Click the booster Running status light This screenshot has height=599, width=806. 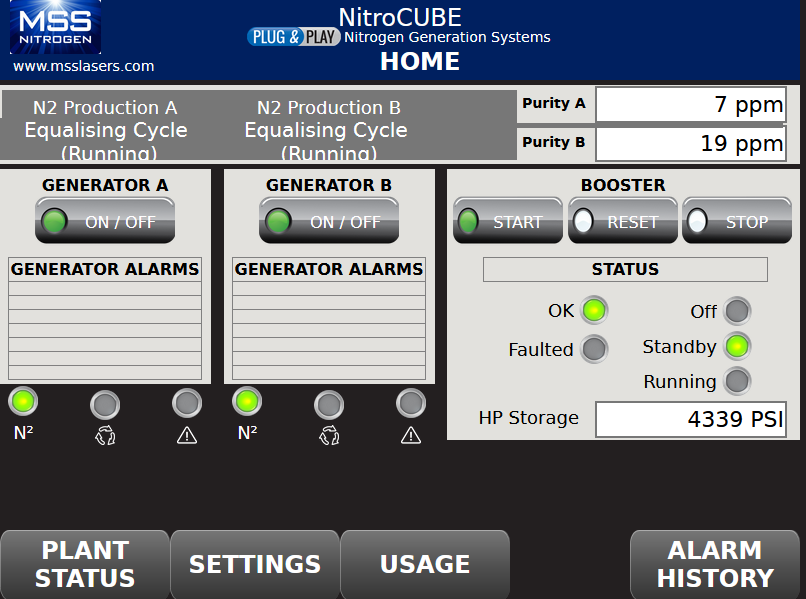coord(737,381)
